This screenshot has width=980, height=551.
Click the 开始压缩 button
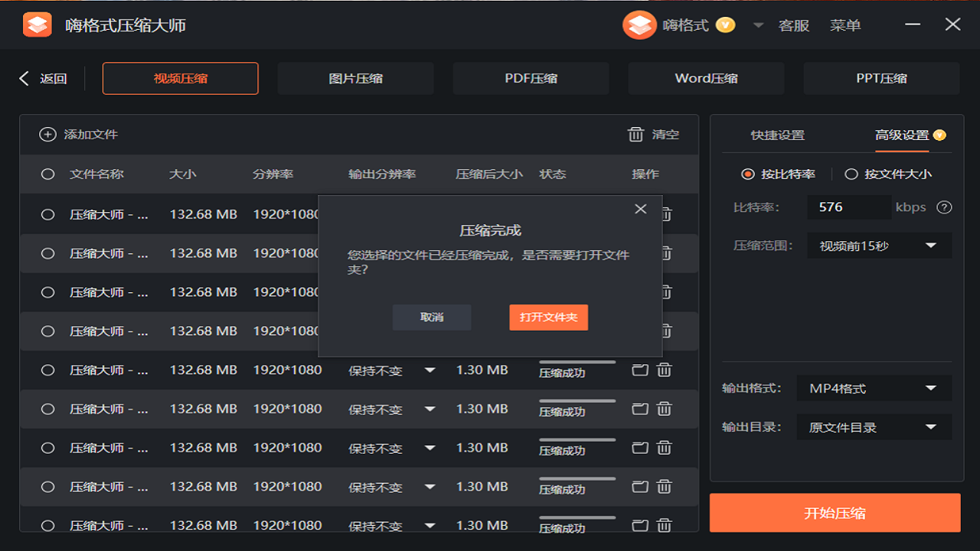pos(835,513)
